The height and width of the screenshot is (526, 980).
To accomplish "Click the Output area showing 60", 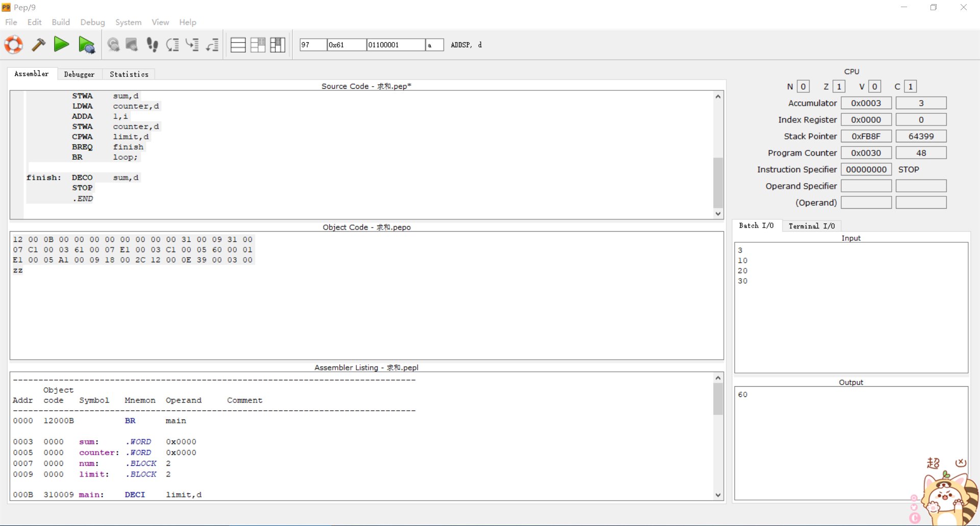I will pos(851,443).
